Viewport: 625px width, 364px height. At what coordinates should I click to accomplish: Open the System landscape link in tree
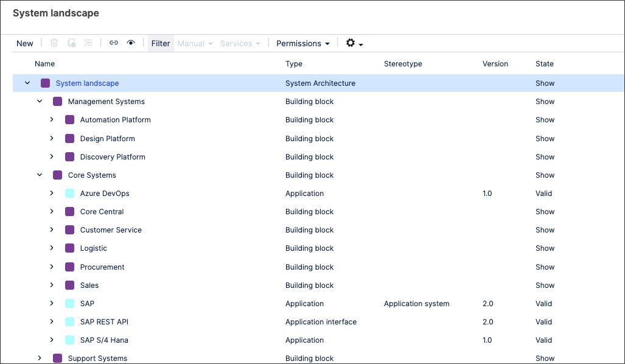click(87, 83)
